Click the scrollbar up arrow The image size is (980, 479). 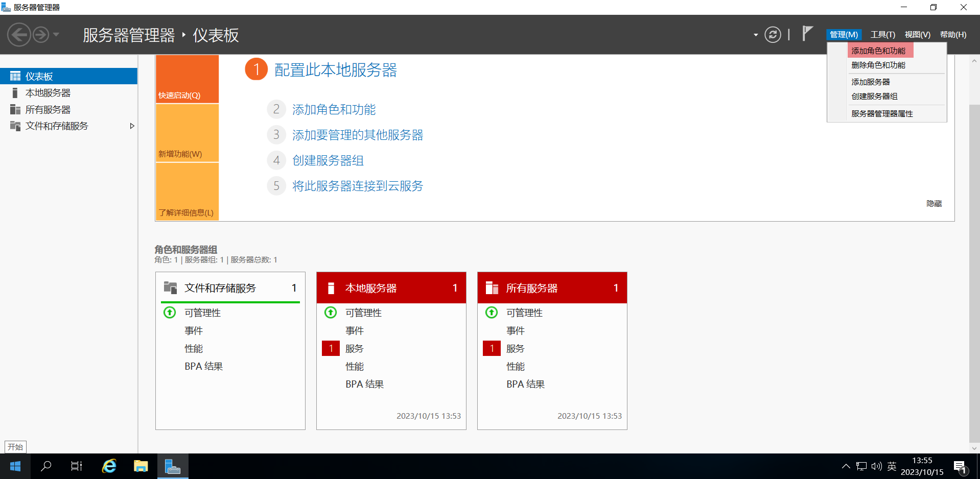click(x=974, y=60)
